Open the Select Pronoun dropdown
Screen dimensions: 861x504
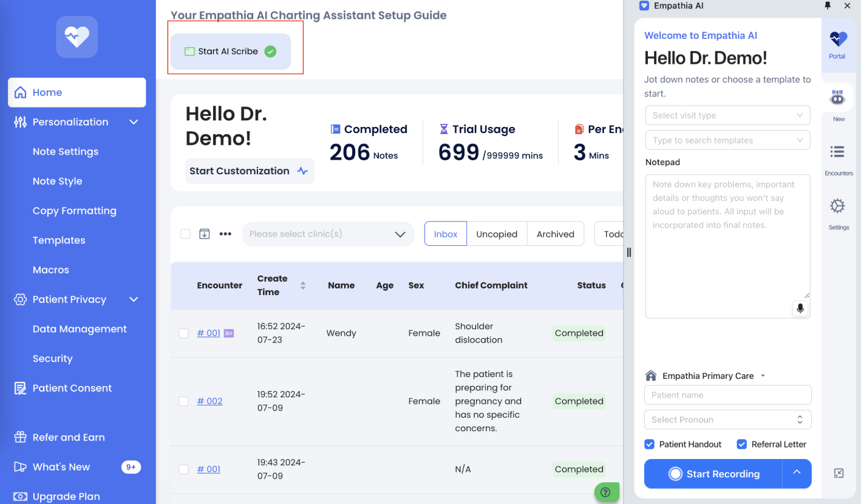pyautogui.click(x=727, y=420)
